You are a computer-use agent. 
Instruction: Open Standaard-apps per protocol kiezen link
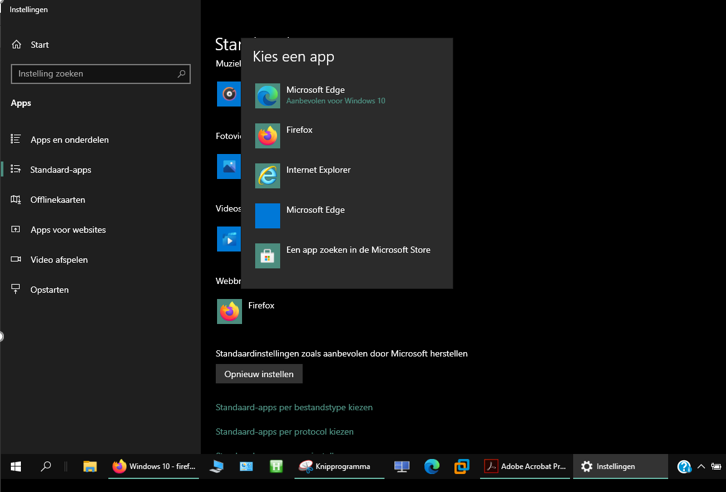(x=284, y=432)
